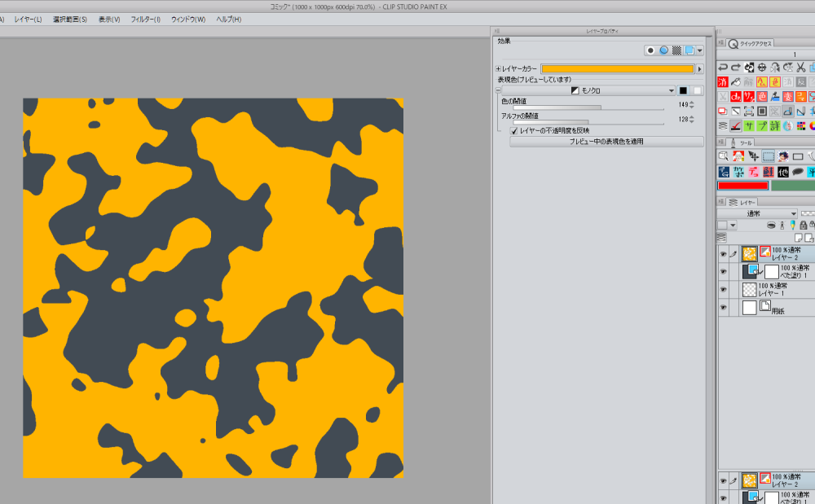
Task: Open the フィルター(I) menu
Action: tap(146, 20)
